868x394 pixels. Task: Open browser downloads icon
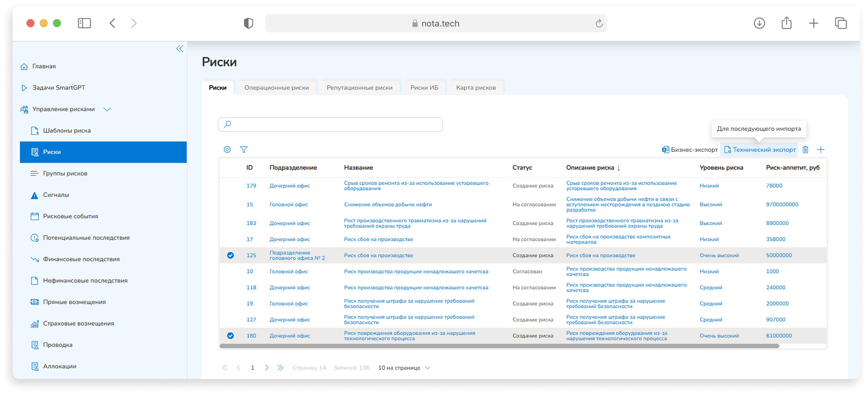[x=759, y=23]
